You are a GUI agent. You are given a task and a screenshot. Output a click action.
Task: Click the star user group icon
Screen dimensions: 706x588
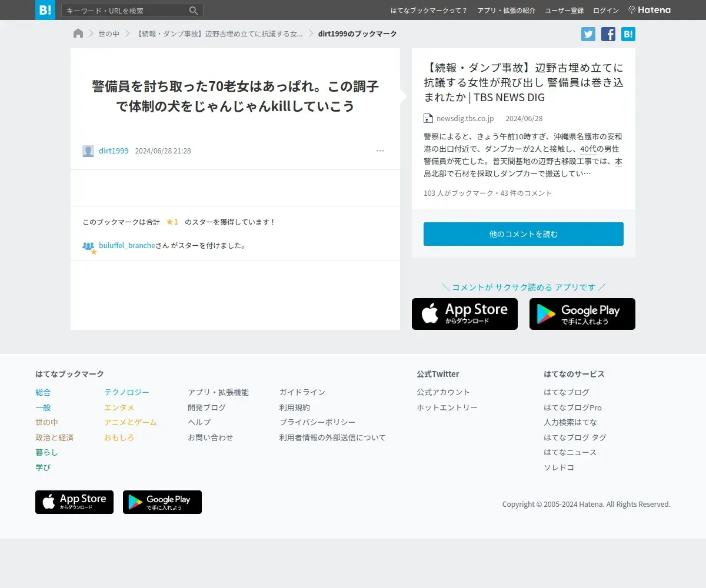point(89,247)
